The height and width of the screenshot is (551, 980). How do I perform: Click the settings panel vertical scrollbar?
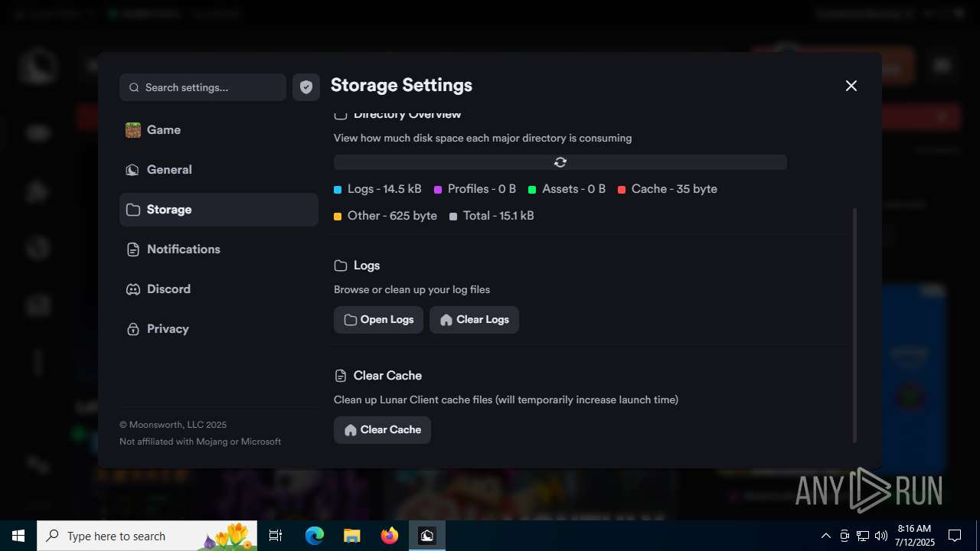(x=854, y=325)
